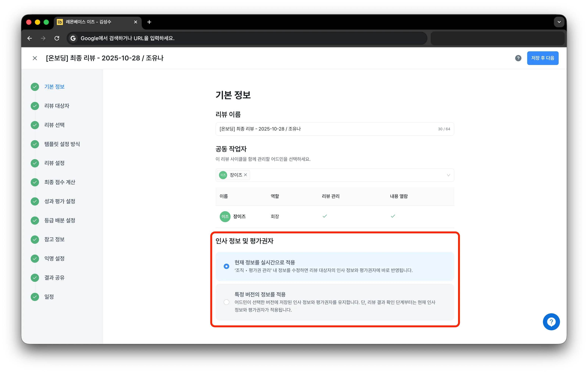The width and height of the screenshot is (588, 372).
Task: Open the 리뷰 설정 step
Action: [x=54, y=163]
